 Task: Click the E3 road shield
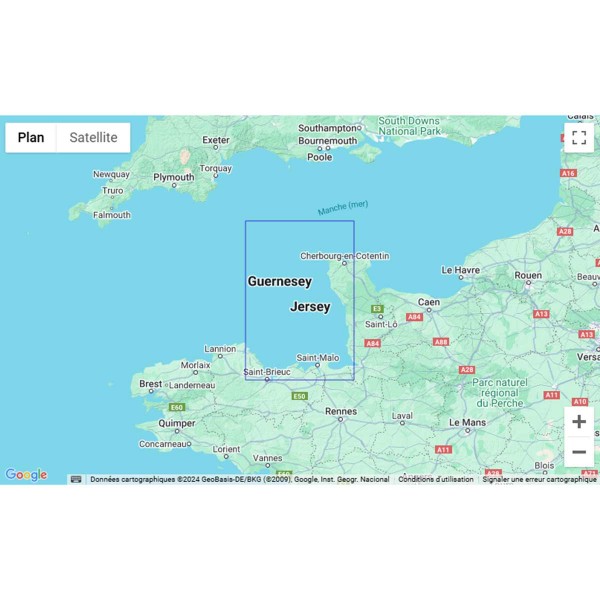point(377,309)
